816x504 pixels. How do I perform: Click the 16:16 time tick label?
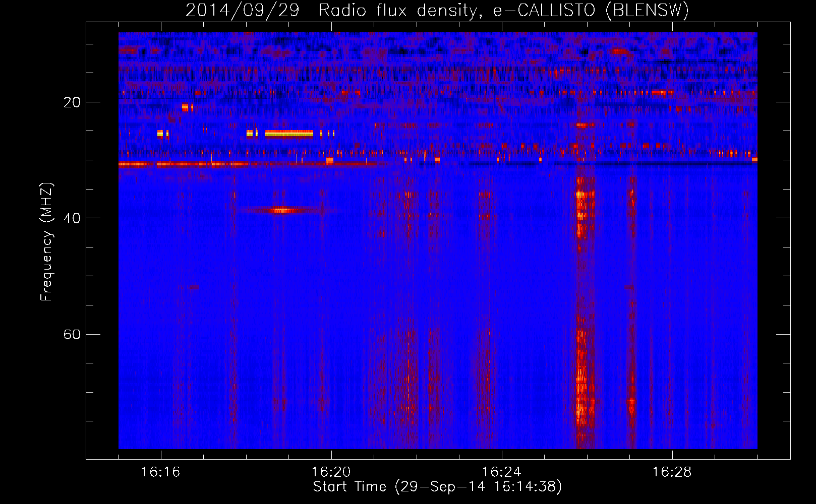pos(160,472)
